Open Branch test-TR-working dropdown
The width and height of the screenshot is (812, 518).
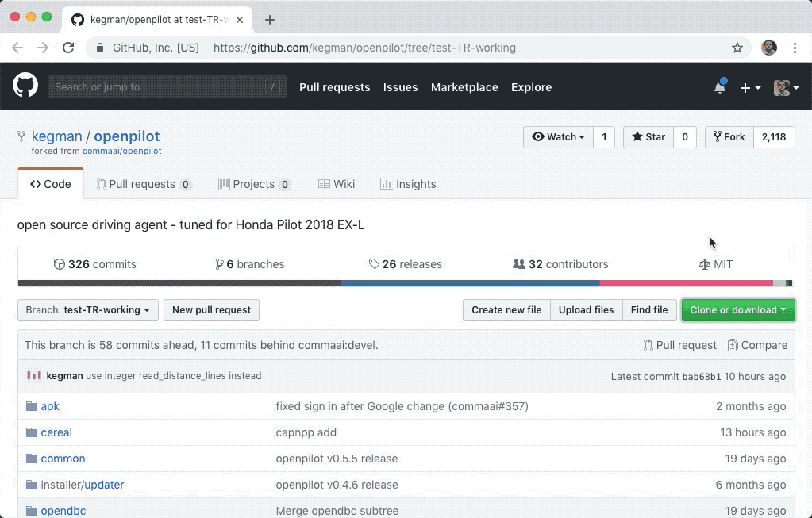click(88, 310)
